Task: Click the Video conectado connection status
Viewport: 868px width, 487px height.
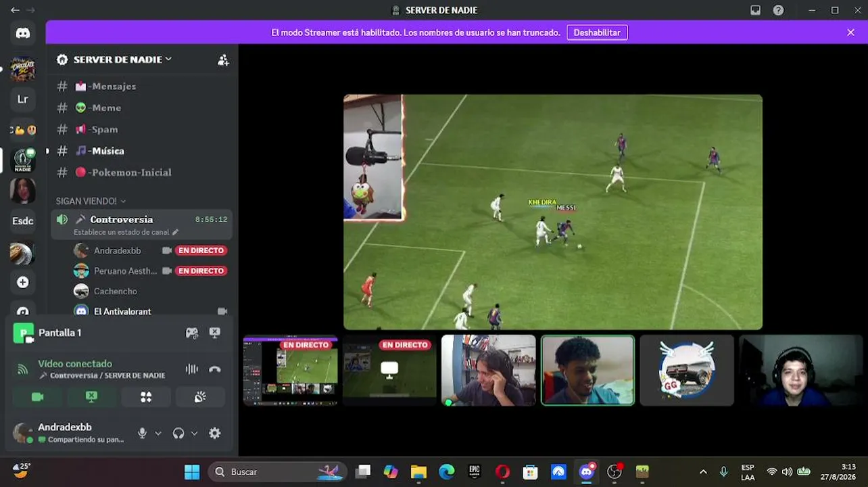Action: pos(75,364)
